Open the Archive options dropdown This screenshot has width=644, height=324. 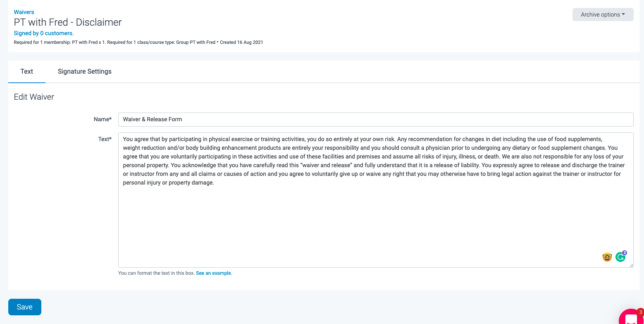click(603, 14)
